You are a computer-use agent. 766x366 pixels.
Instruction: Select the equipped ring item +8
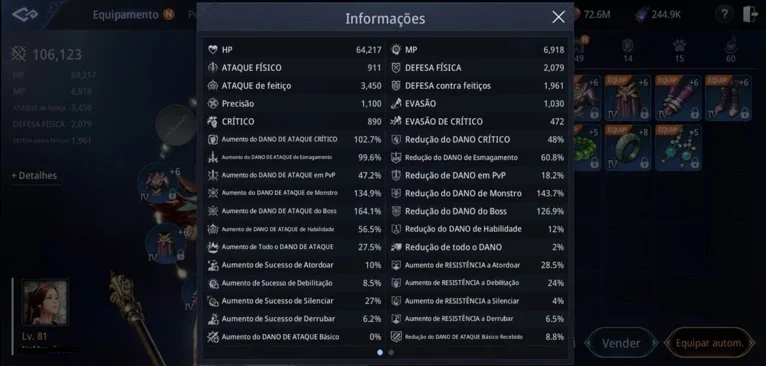click(628, 147)
